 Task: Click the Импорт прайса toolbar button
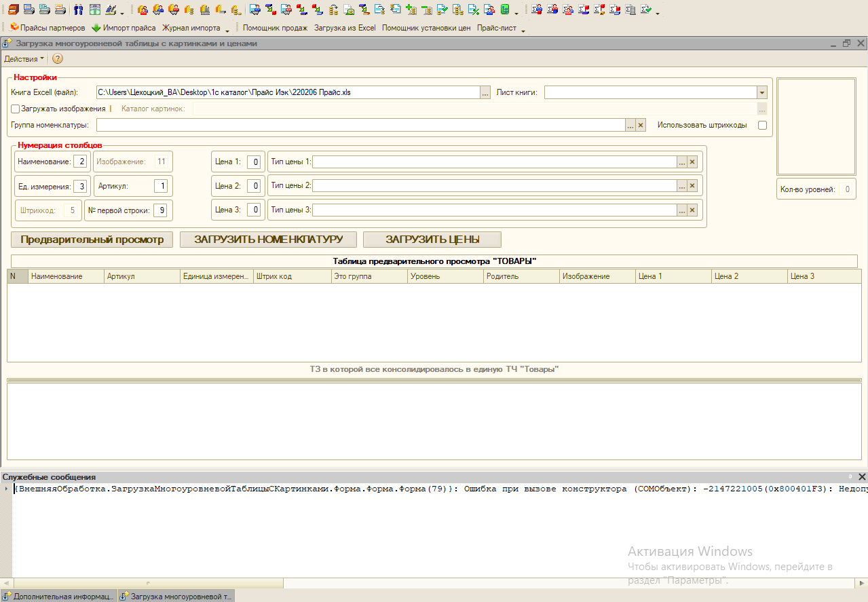click(x=124, y=29)
